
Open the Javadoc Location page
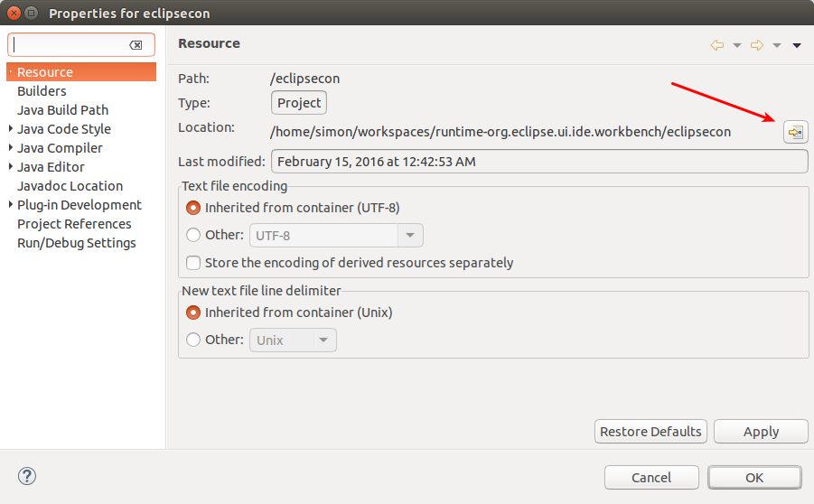click(70, 186)
